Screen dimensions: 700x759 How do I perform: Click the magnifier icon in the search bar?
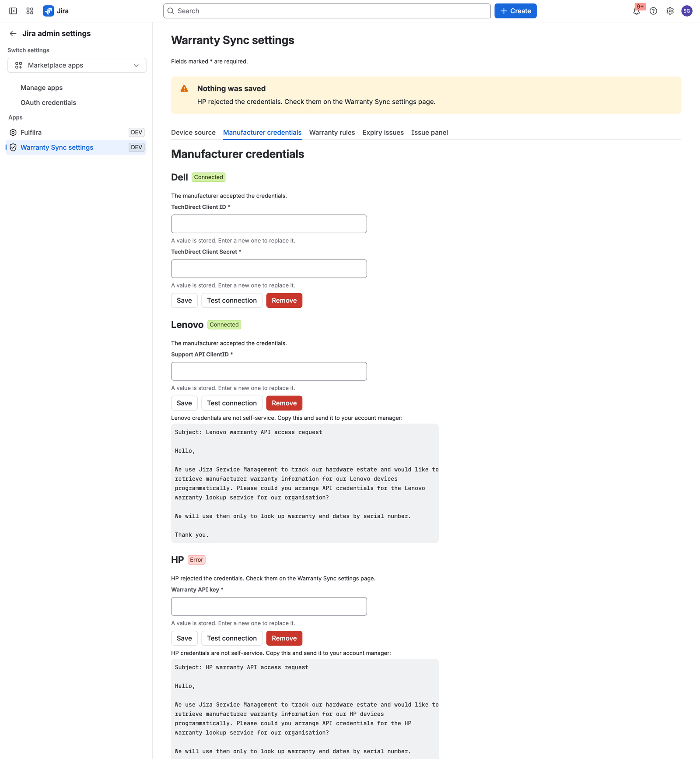(171, 11)
